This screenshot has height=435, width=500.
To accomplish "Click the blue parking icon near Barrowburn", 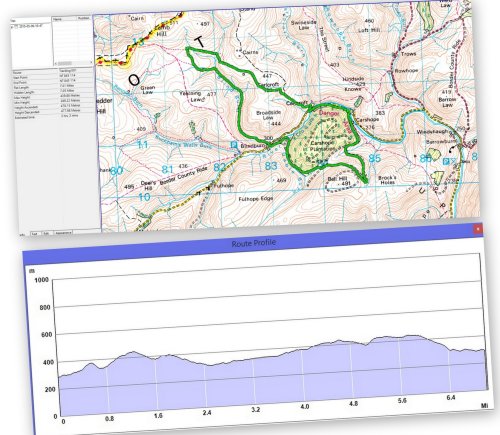I will [x=446, y=161].
